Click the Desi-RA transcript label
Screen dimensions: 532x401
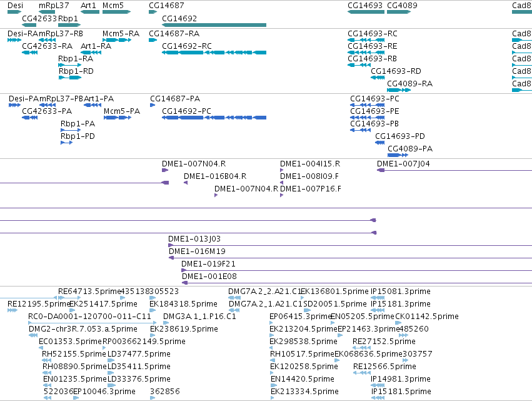(x=23, y=34)
